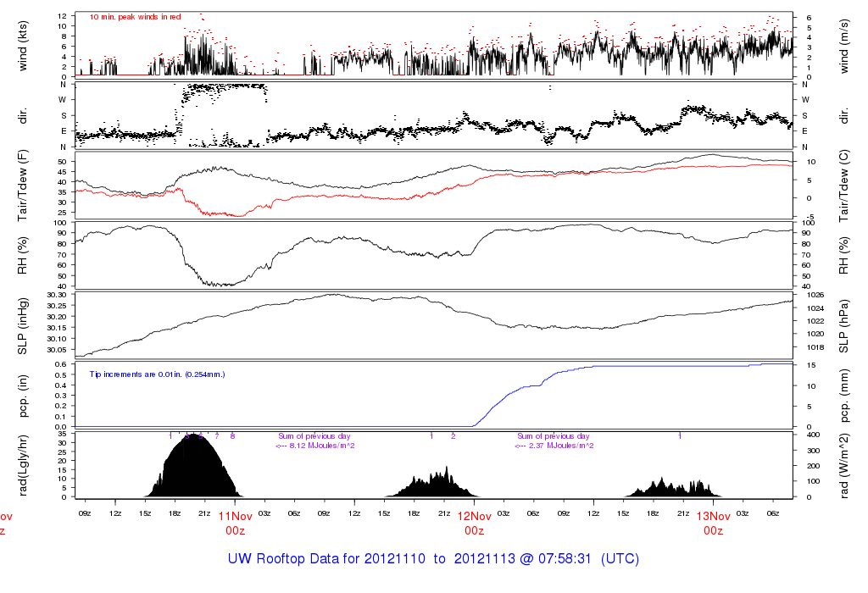Click the 'rad (W/m^2)' axis label
Screen dimensions: 868x593
click(x=844, y=465)
